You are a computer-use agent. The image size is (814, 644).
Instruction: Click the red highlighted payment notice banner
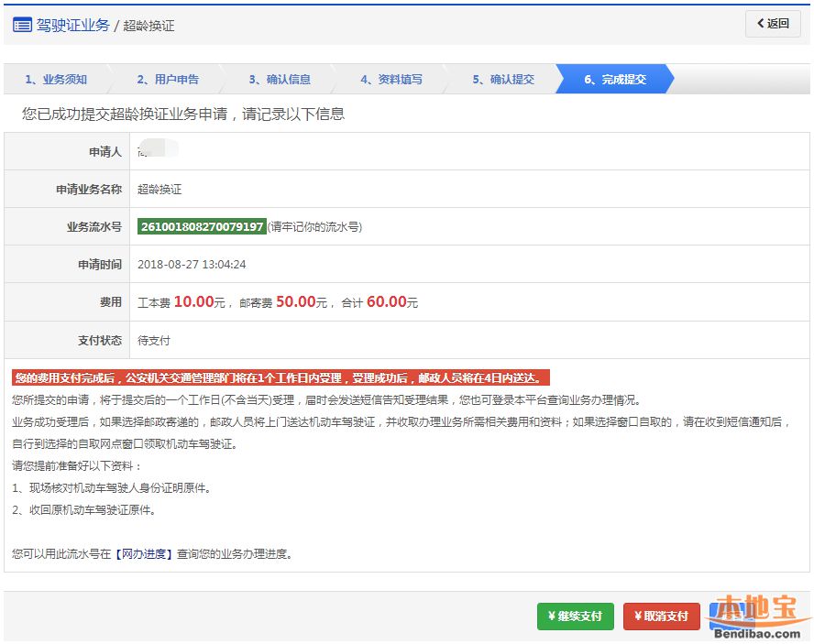(280, 377)
